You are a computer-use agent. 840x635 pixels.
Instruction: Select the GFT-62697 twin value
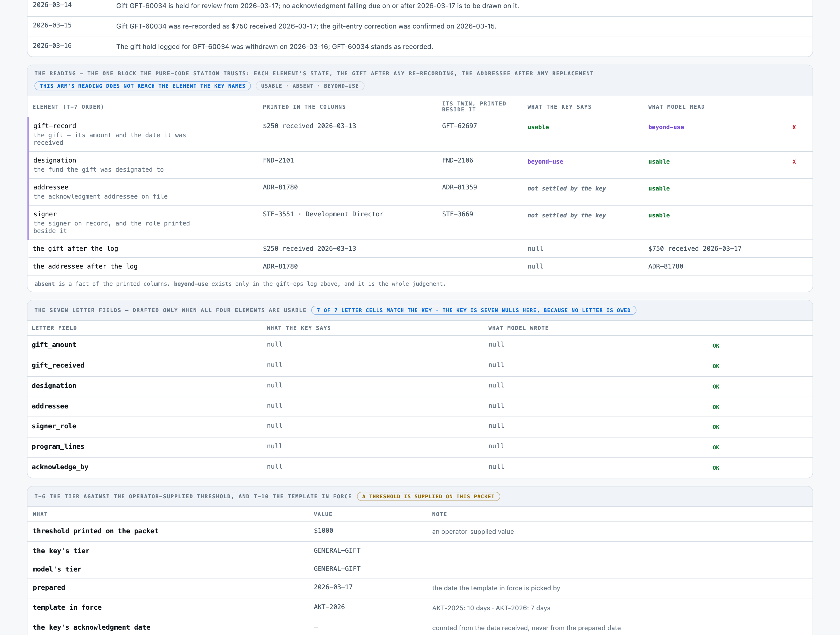[459, 126]
